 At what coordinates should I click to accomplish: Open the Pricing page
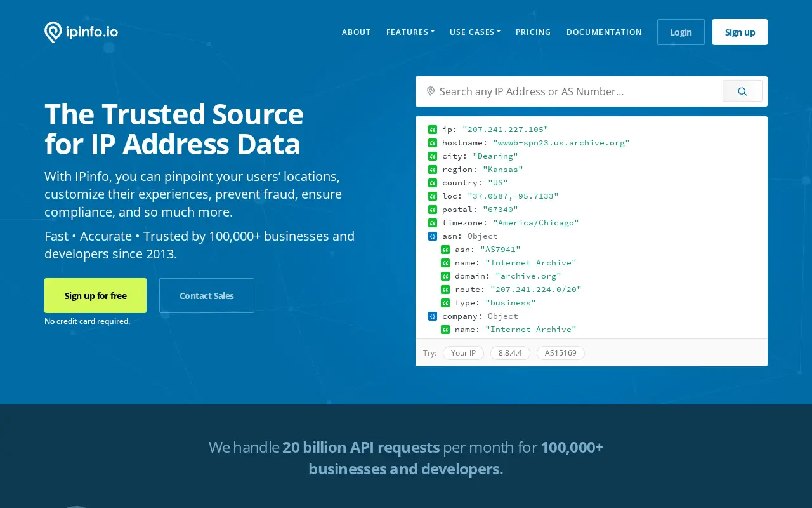pyautogui.click(x=534, y=32)
